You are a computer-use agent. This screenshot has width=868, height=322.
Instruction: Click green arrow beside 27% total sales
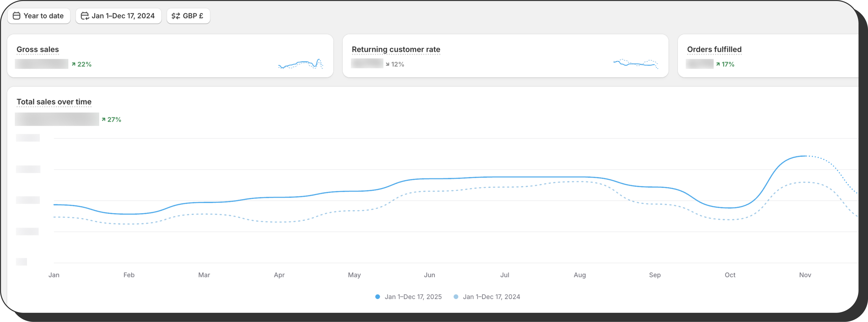coord(103,120)
